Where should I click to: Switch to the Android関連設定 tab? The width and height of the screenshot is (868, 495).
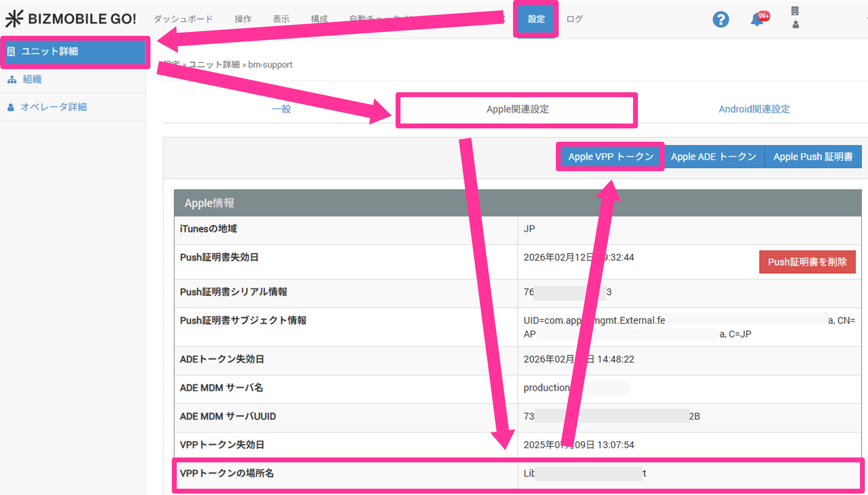tap(754, 109)
